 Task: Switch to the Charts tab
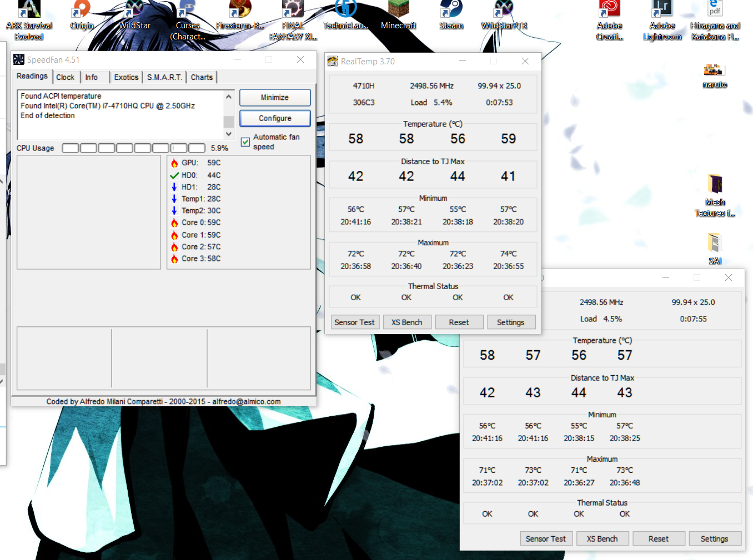coord(202,77)
